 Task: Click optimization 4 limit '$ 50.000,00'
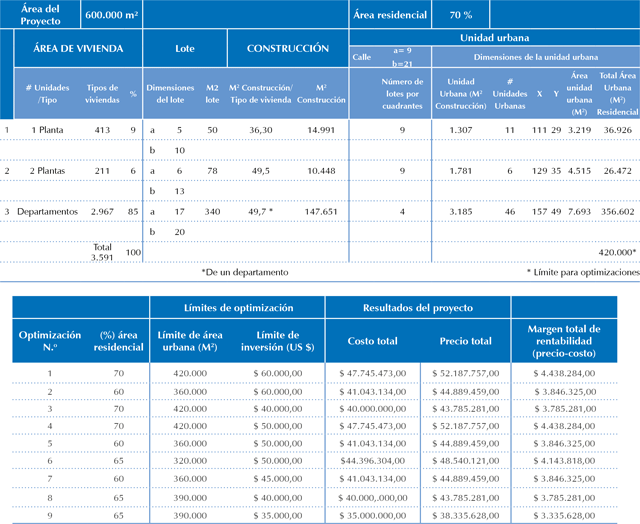278,426
